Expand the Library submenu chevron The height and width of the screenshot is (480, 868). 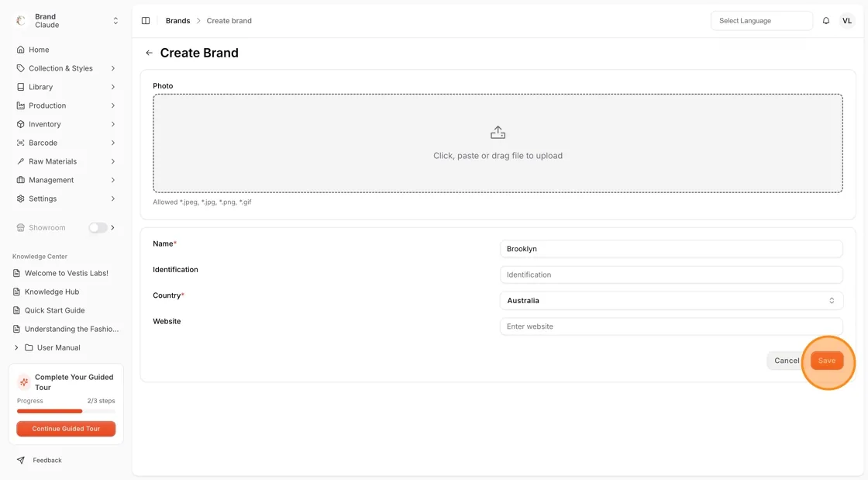(x=113, y=87)
